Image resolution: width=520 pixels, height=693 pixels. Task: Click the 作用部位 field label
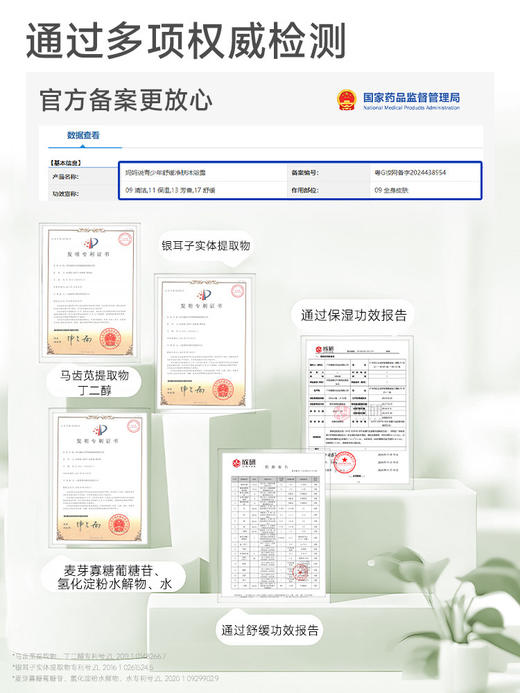pos(305,190)
